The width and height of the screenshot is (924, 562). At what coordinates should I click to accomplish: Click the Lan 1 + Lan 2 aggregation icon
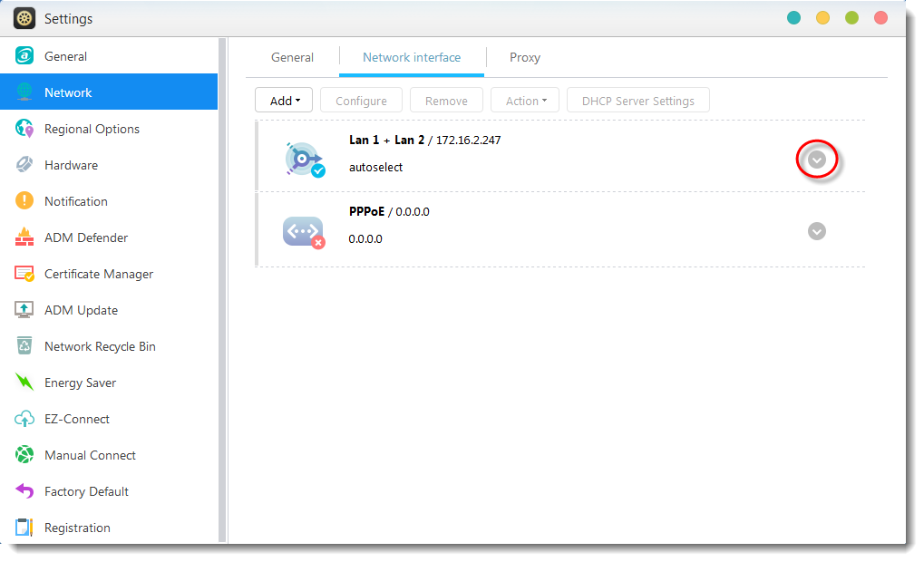304,159
